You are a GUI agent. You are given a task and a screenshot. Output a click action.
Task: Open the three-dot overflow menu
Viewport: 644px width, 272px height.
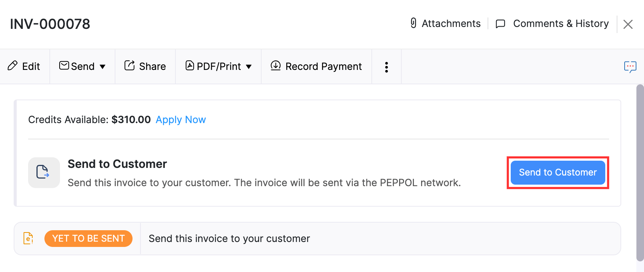[386, 66]
